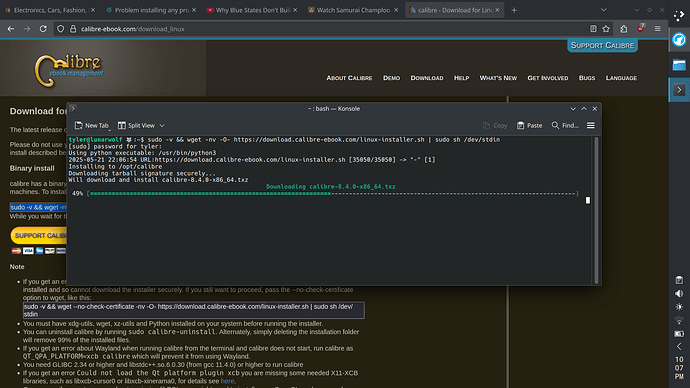Screen dimensions: 690x388
Task: Open Konsole hamburger menu
Action: 591,125
